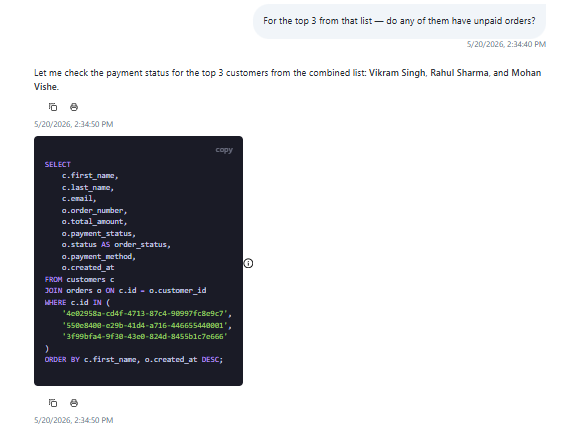Click the 'copy' label inside the code block

[224, 150]
